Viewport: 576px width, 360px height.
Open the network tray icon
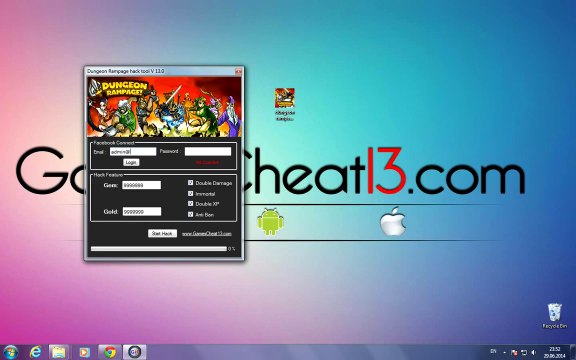[x=524, y=353]
